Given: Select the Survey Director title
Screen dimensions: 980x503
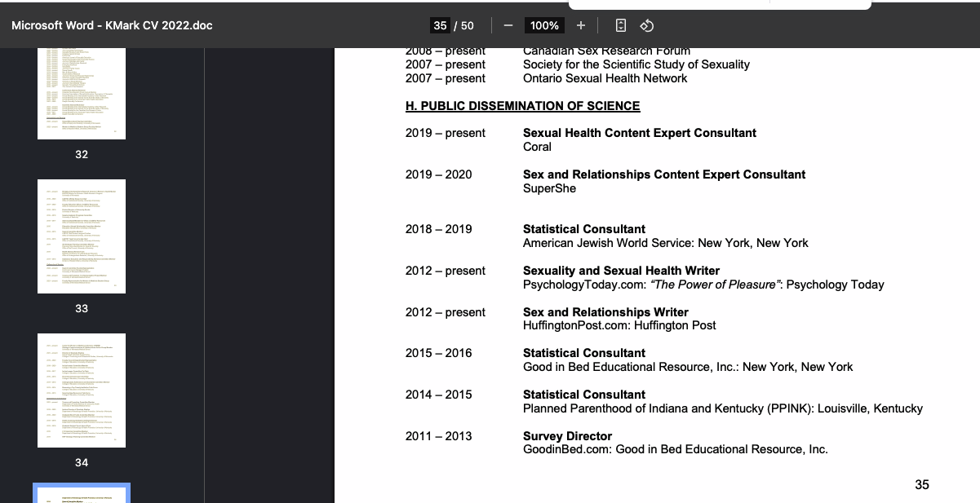Looking at the screenshot, I should coord(567,436).
